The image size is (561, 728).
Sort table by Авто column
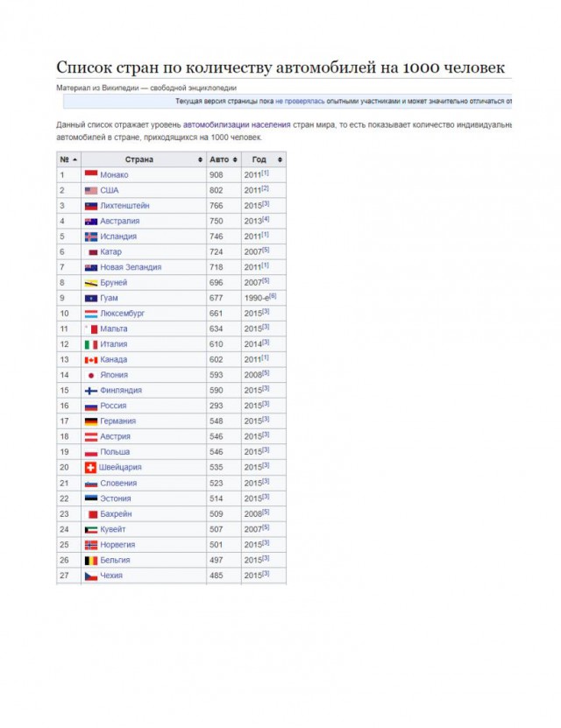(x=224, y=159)
